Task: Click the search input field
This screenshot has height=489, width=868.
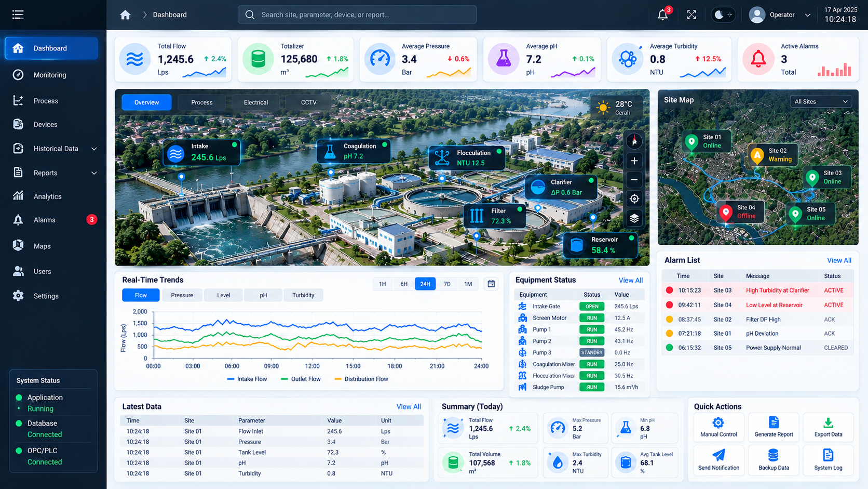Action: point(357,15)
